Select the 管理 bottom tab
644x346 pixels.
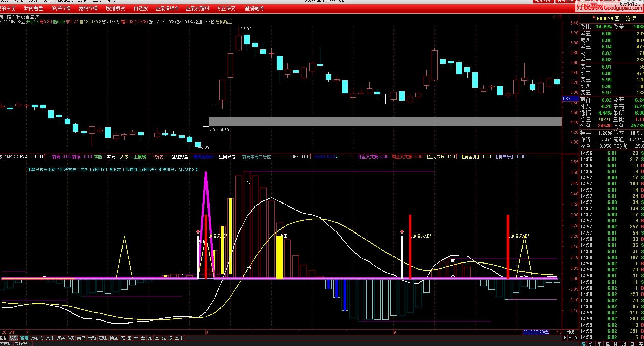coord(24,338)
